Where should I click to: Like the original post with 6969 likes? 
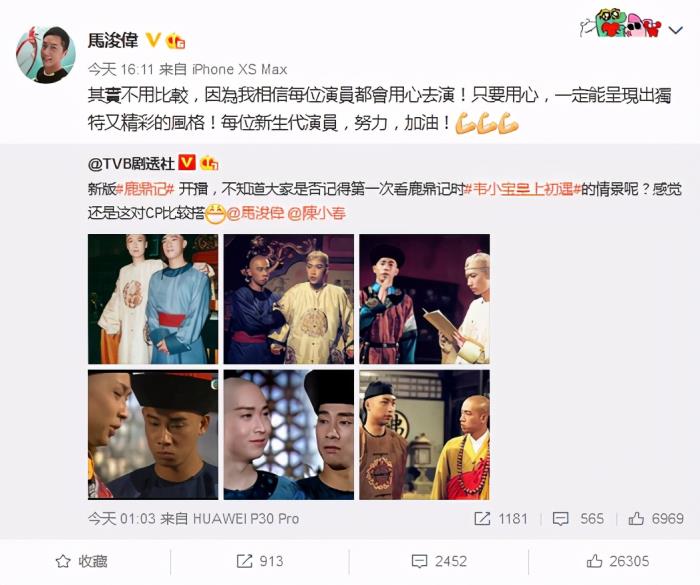point(656,518)
